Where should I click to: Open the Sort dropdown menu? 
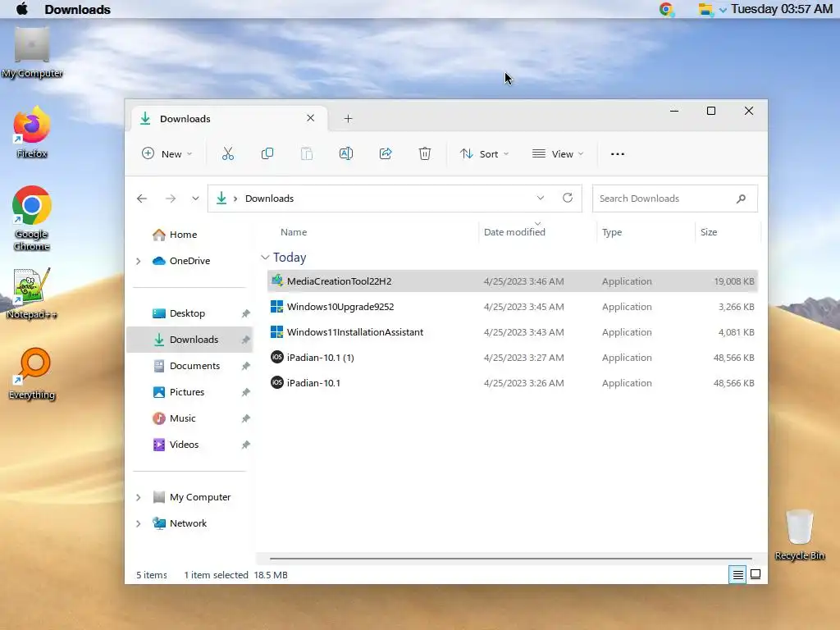(484, 153)
